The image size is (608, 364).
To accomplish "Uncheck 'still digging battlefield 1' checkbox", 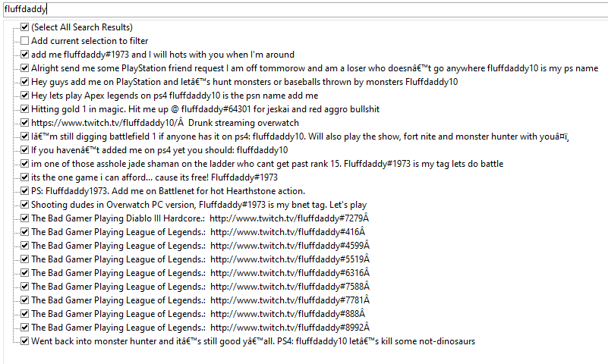I will tap(25, 136).
